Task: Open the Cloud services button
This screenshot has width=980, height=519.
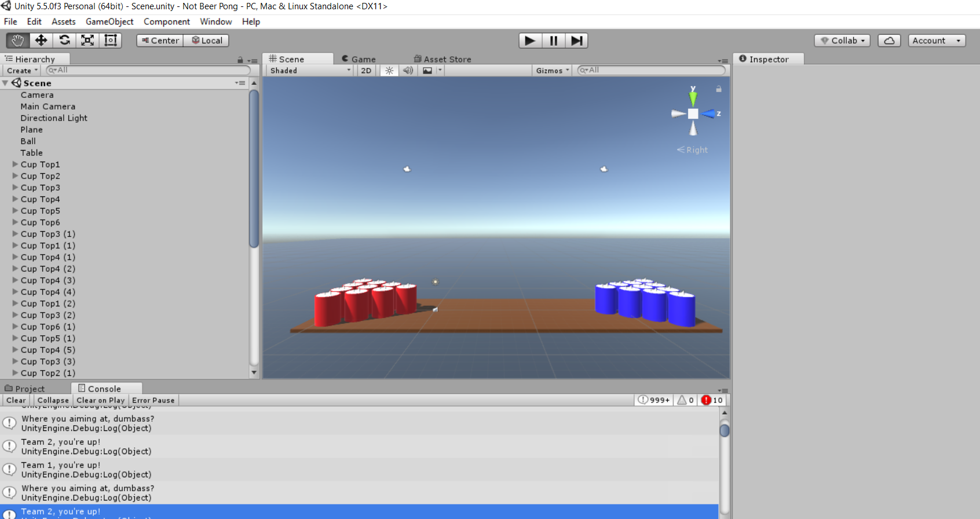Action: (x=889, y=41)
